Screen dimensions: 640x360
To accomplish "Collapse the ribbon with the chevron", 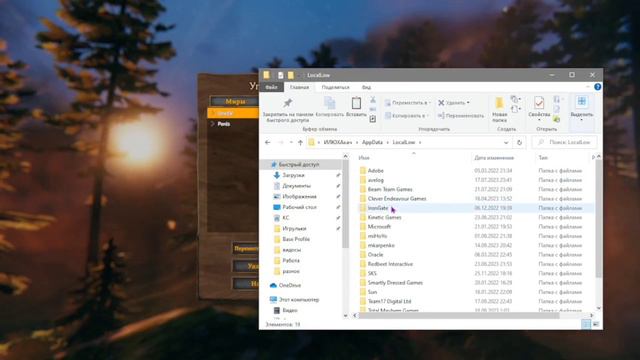I will point(588,87).
